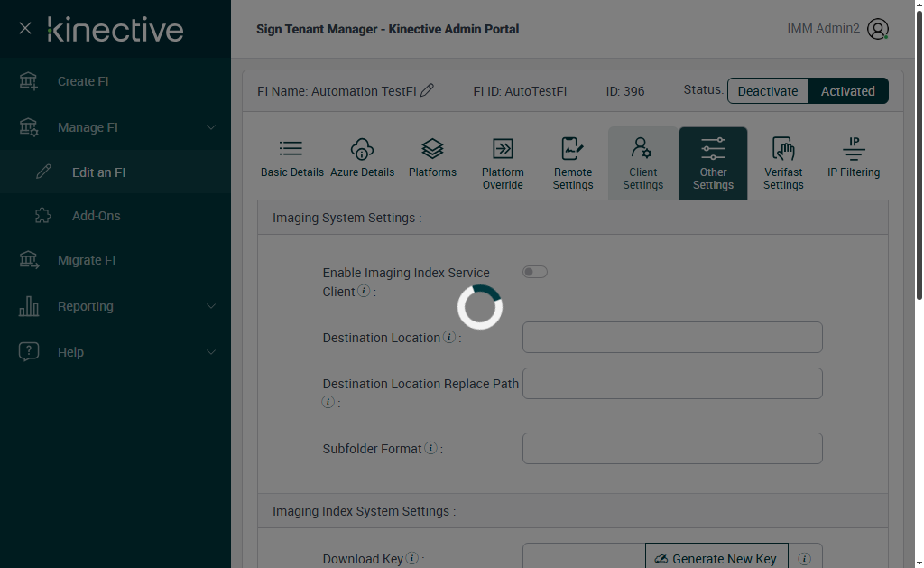Select Help in the sidebar

pos(70,352)
